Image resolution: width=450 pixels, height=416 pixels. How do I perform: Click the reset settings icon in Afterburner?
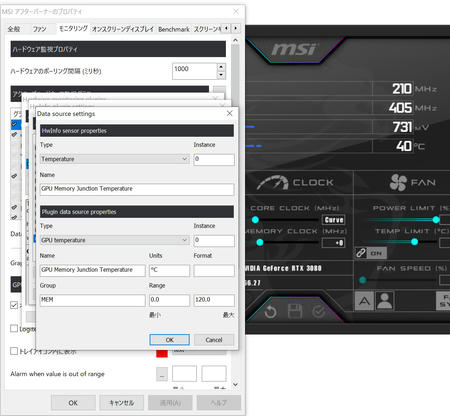tap(270, 312)
